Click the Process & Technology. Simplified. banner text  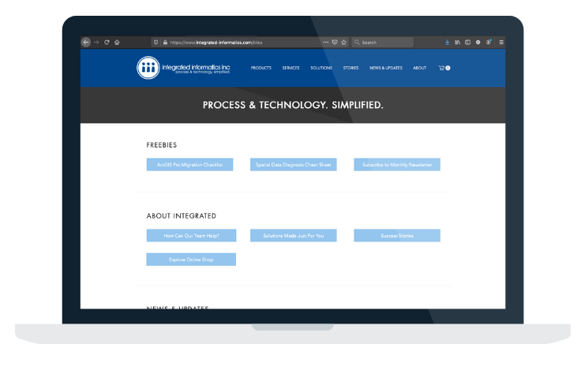[x=293, y=105]
